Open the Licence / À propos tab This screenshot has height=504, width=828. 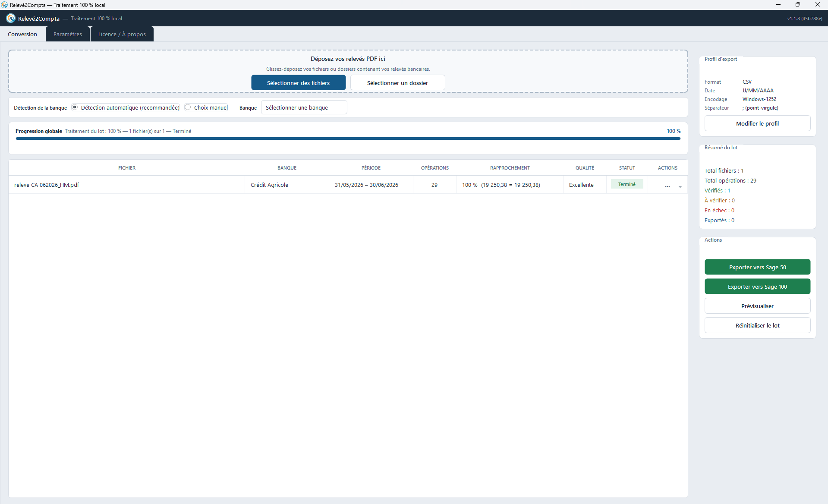click(122, 34)
